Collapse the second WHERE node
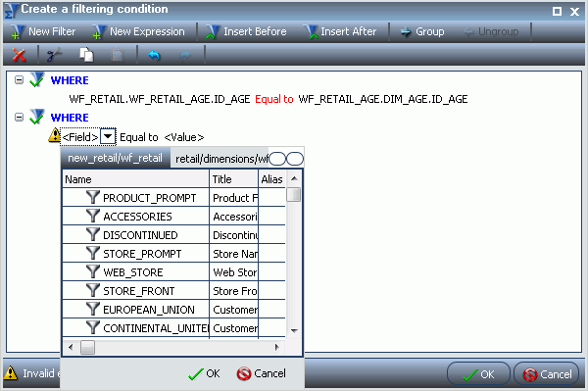 click(19, 118)
